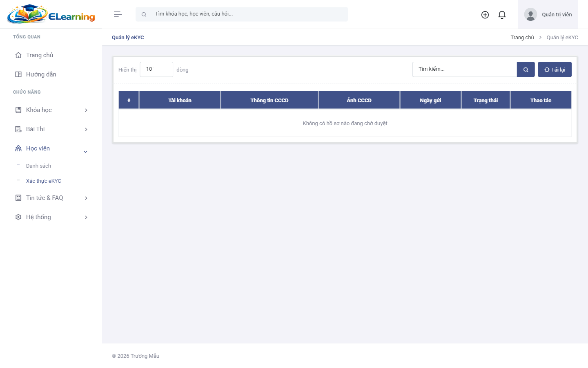
Task: Click the magnifier icon in top search bar
Action: [x=144, y=14]
